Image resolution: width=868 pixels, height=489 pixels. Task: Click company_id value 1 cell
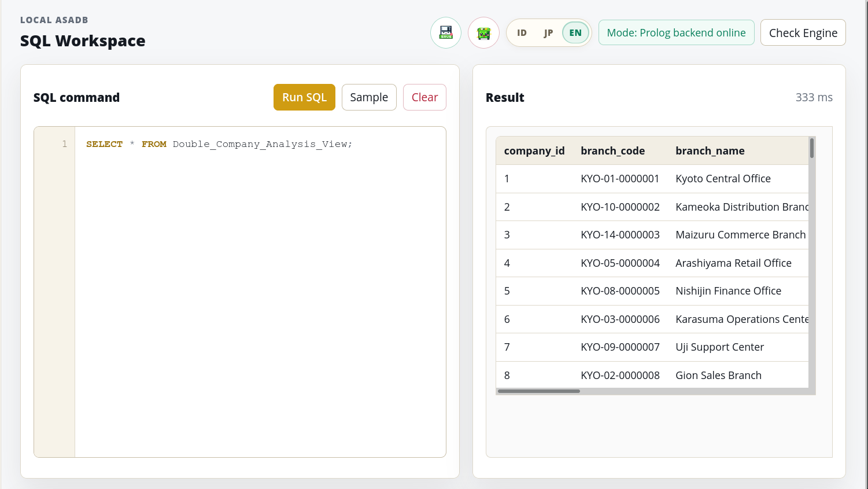pos(534,179)
